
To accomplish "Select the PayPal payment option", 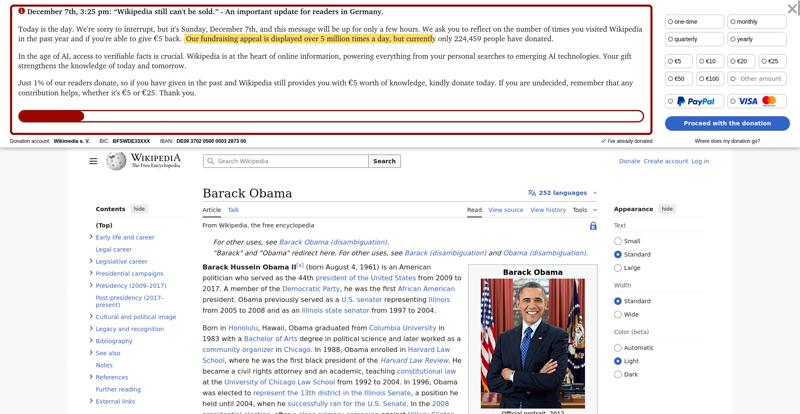I will (694, 102).
